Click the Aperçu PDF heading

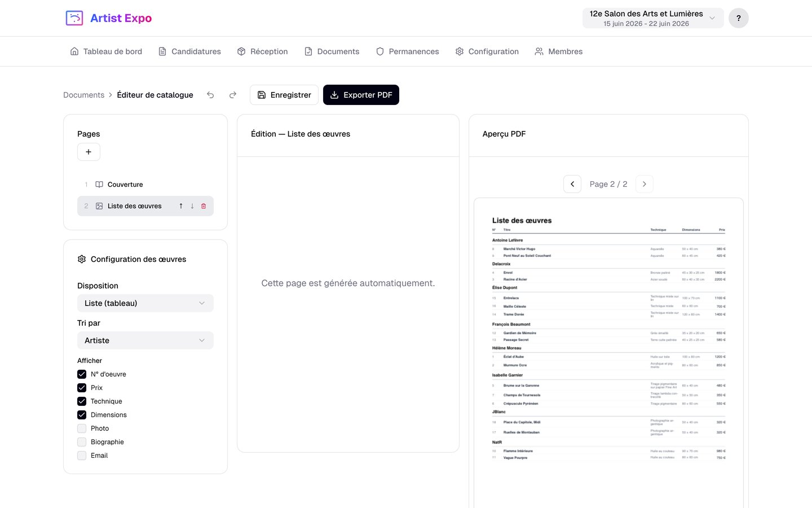[x=504, y=134]
